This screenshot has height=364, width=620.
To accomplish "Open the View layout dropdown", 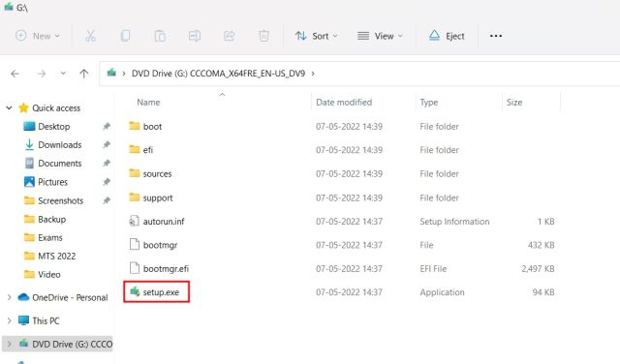I will click(x=380, y=36).
